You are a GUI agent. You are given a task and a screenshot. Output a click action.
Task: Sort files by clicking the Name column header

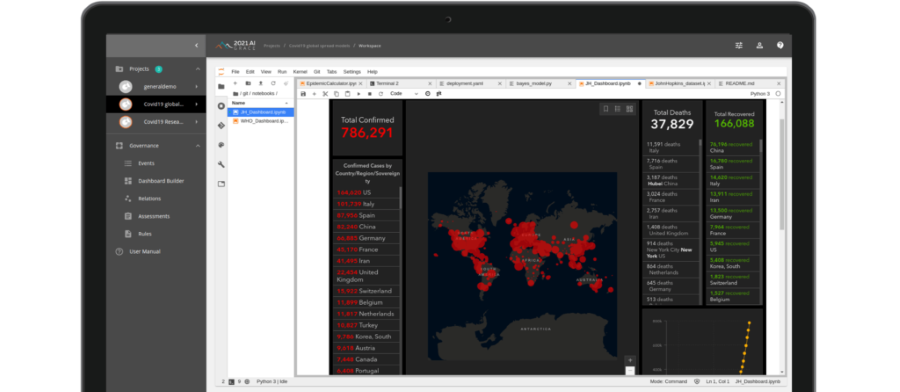pos(261,103)
